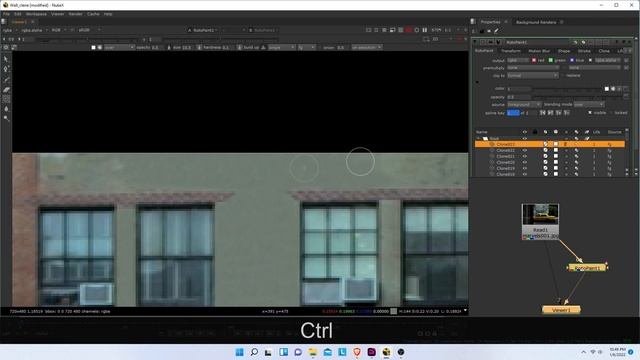Open the rgba channel set dropdown in viewer

point(10,30)
